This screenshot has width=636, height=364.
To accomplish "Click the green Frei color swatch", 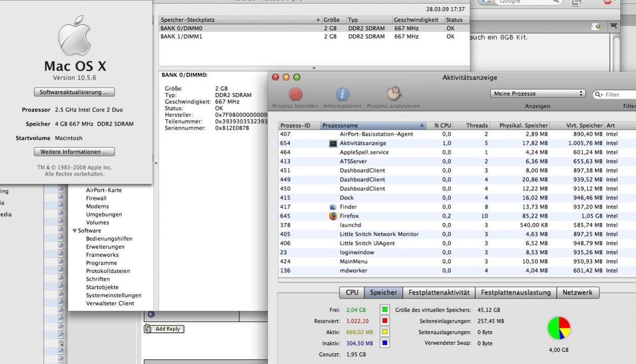I will [x=385, y=310].
